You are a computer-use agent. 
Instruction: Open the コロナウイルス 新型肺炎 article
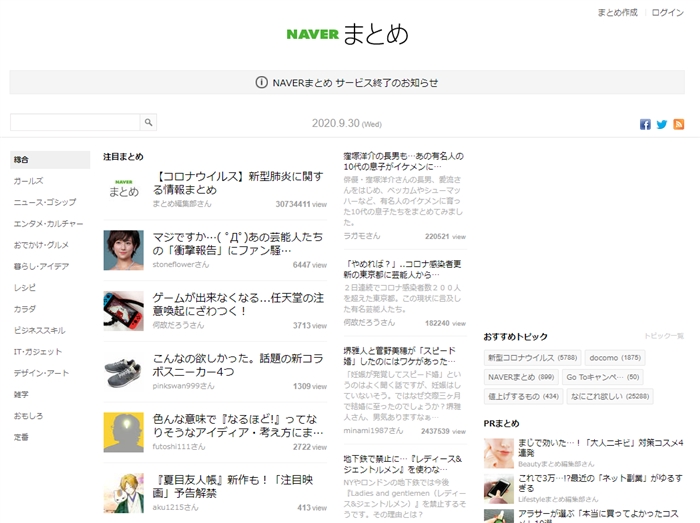238,183
